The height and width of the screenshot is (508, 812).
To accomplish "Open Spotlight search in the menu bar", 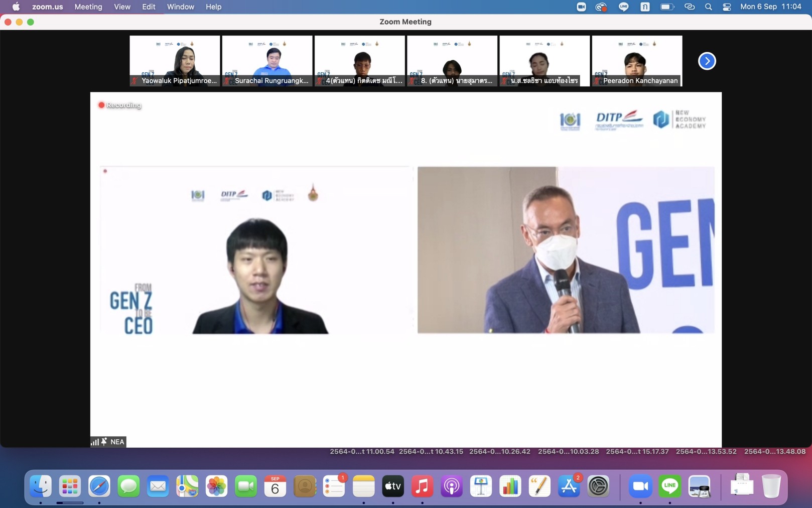I will click(x=708, y=7).
